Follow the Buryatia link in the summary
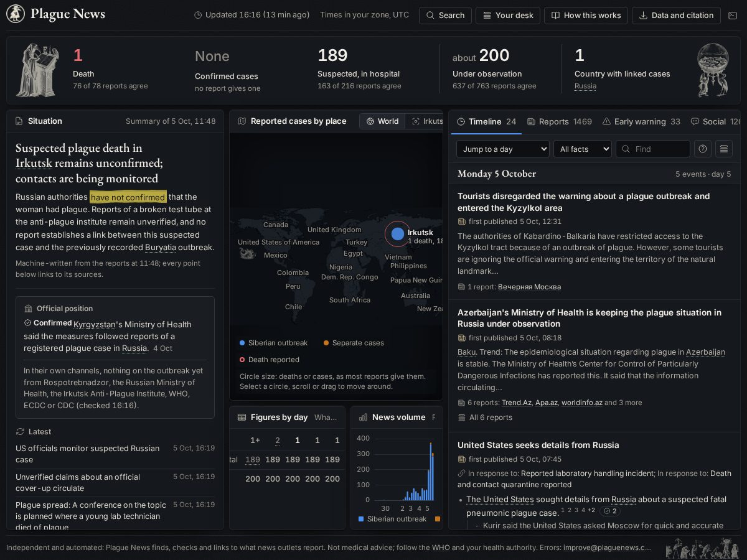747x560 pixels. tap(161, 247)
